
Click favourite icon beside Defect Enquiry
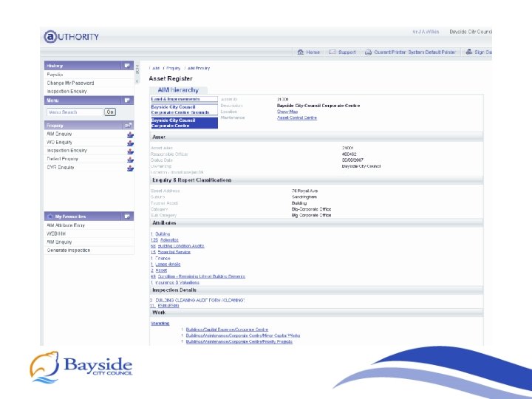click(130, 160)
